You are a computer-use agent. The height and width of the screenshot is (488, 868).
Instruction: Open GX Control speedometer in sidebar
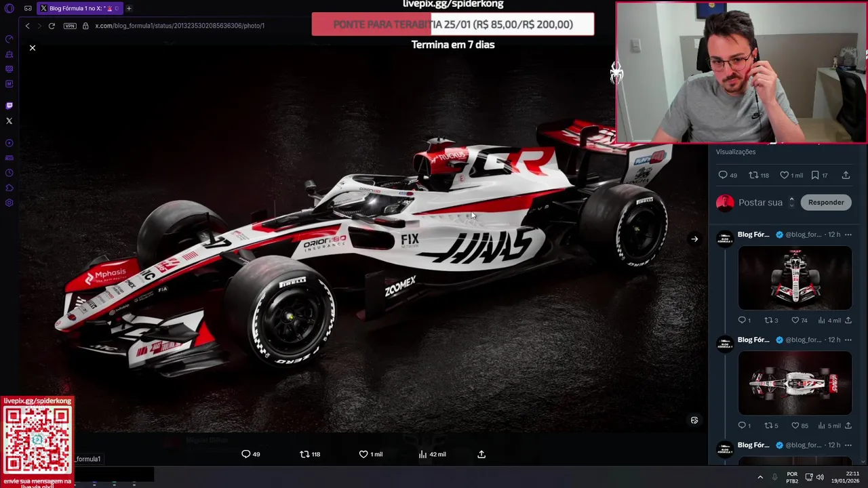pos(9,39)
